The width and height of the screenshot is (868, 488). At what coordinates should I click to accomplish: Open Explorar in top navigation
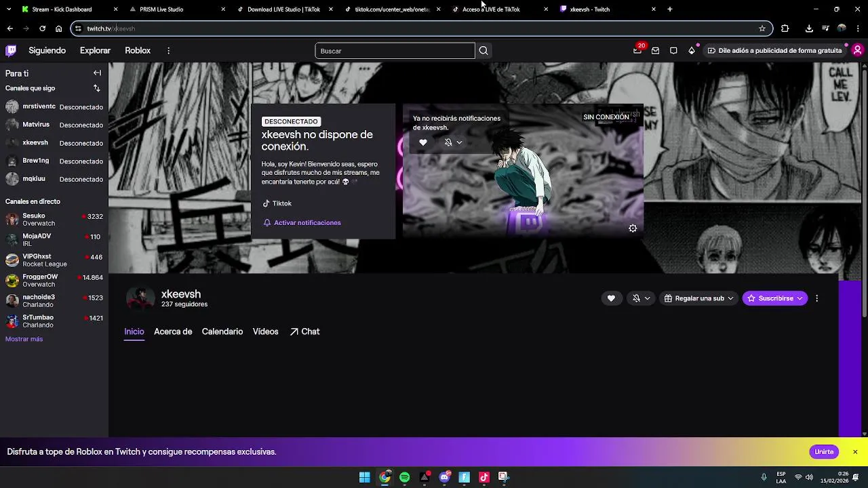(95, 51)
